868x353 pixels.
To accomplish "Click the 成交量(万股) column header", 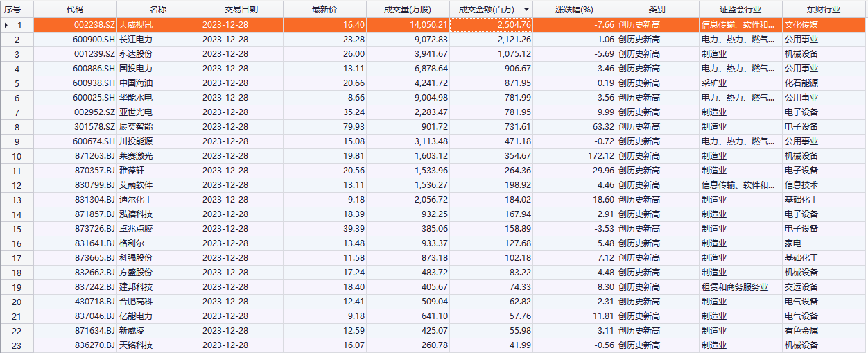I will point(407,10).
